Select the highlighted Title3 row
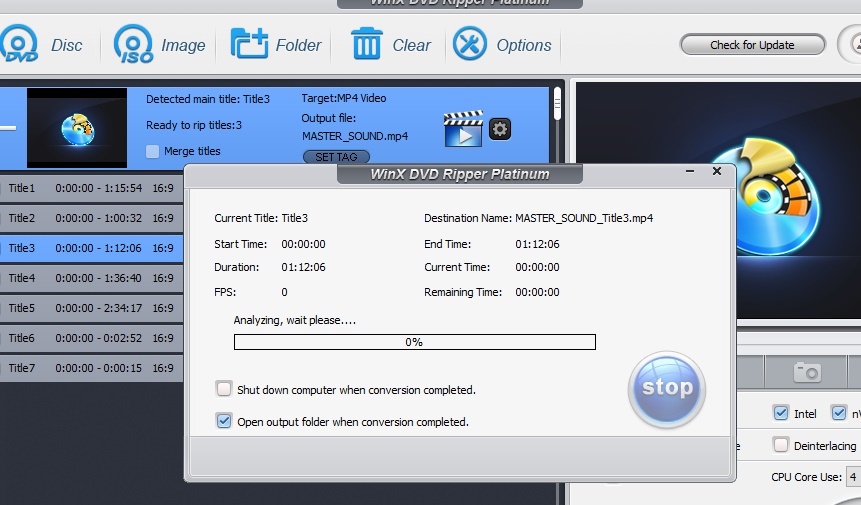The width and height of the screenshot is (861, 505). point(91,248)
